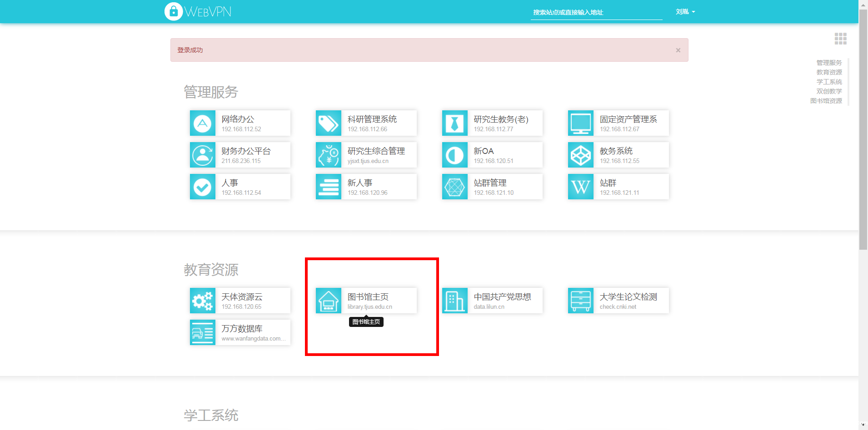Open the 万方数据库 link
The height and width of the screenshot is (430, 868).
coord(253,332)
